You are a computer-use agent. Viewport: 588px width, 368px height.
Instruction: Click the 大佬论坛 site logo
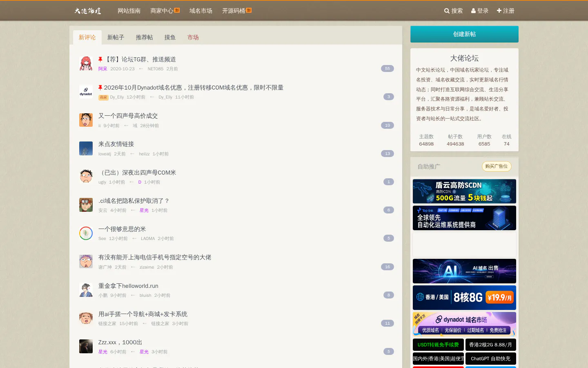coord(88,11)
